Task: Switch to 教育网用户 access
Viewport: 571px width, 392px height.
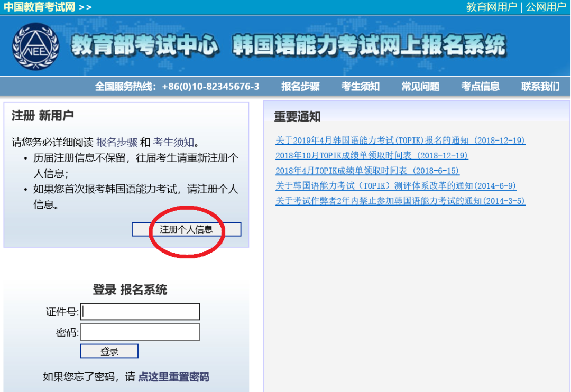Action: pos(492,6)
